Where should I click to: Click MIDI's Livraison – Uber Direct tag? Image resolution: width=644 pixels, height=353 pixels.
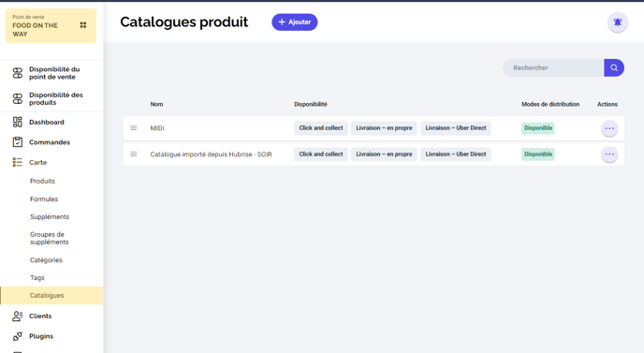tap(456, 128)
